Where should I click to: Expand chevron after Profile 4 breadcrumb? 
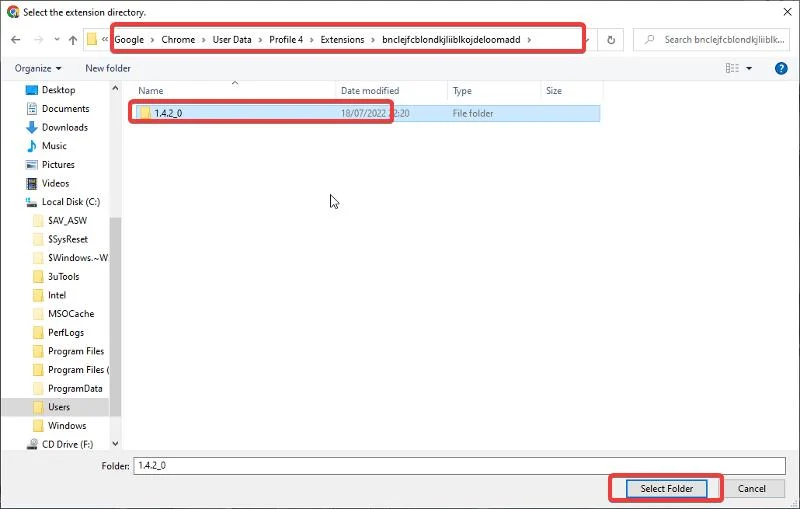click(x=312, y=40)
